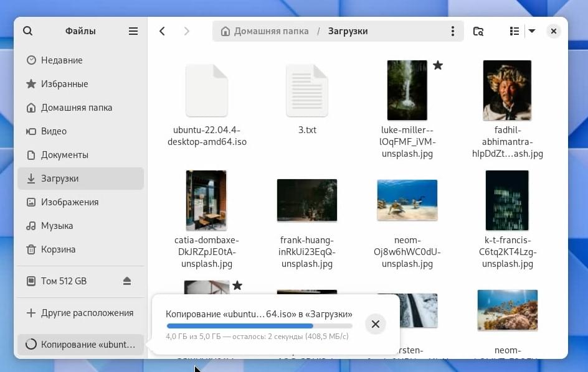Go to Домашняя папка in sidebar

click(x=80, y=108)
